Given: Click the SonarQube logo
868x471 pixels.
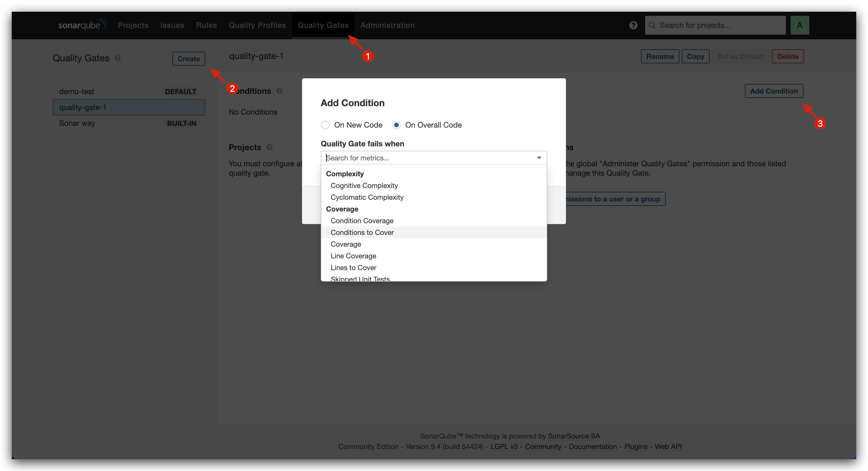Looking at the screenshot, I should 83,25.
